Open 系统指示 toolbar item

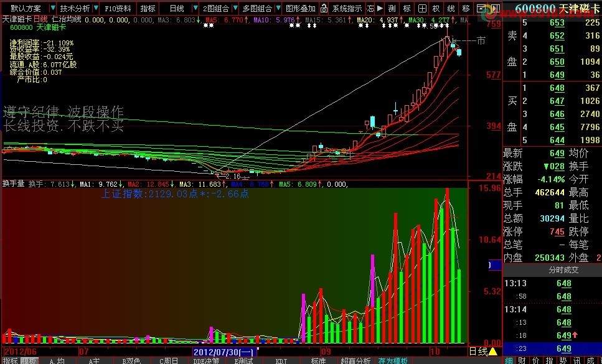coord(347,8)
